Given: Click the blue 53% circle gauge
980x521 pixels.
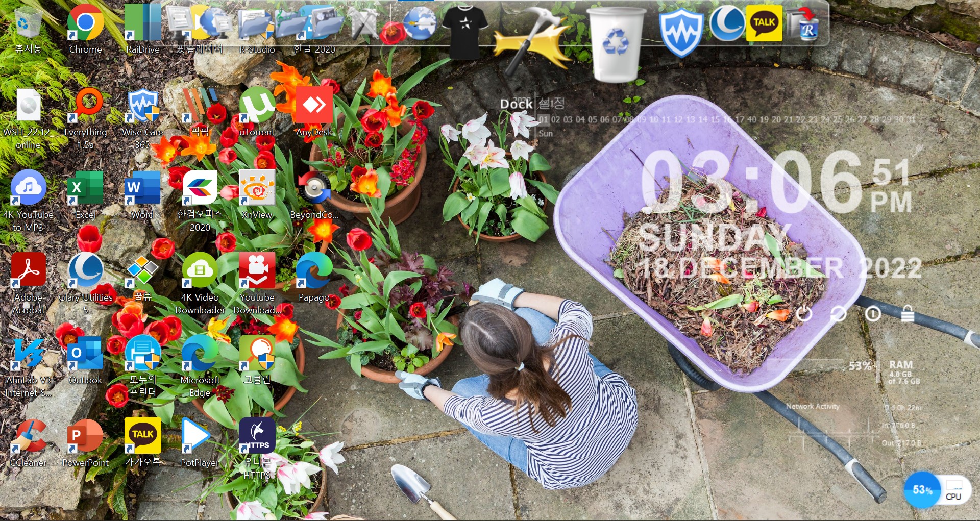Looking at the screenshot, I should (x=922, y=490).
